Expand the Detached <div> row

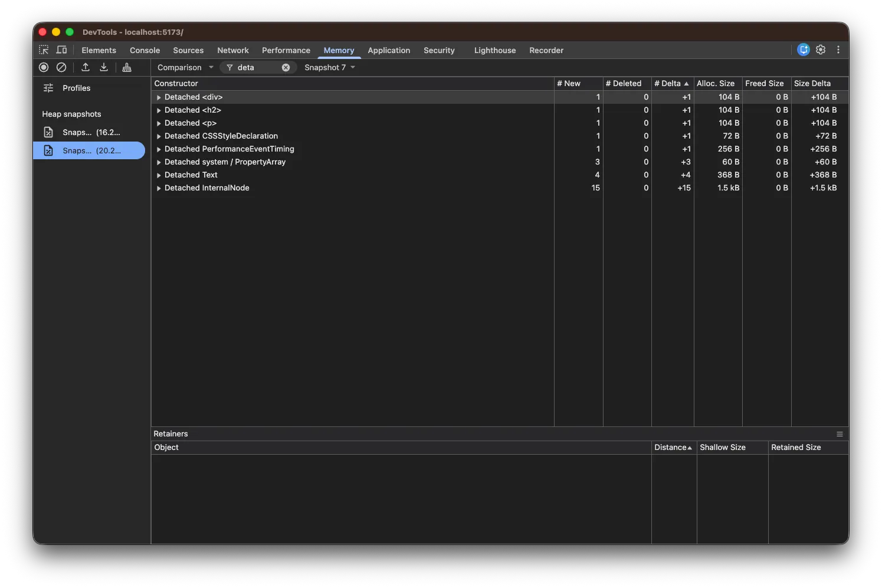(159, 97)
